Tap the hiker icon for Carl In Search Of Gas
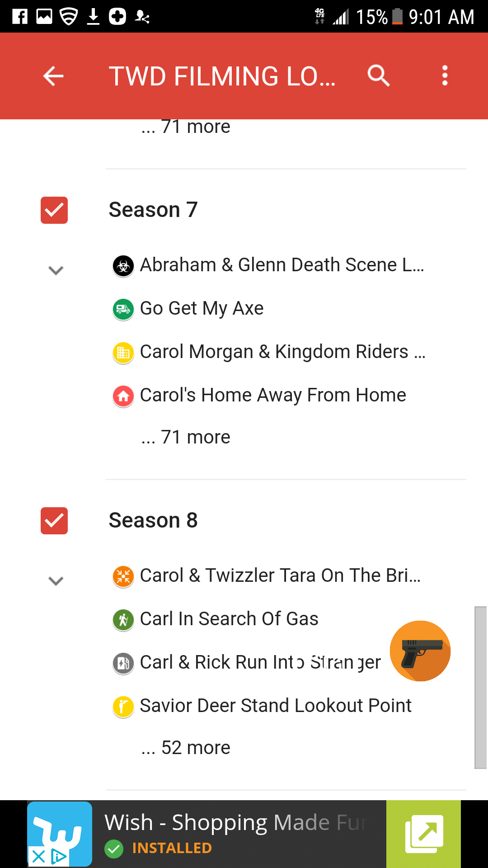 pos(123,619)
